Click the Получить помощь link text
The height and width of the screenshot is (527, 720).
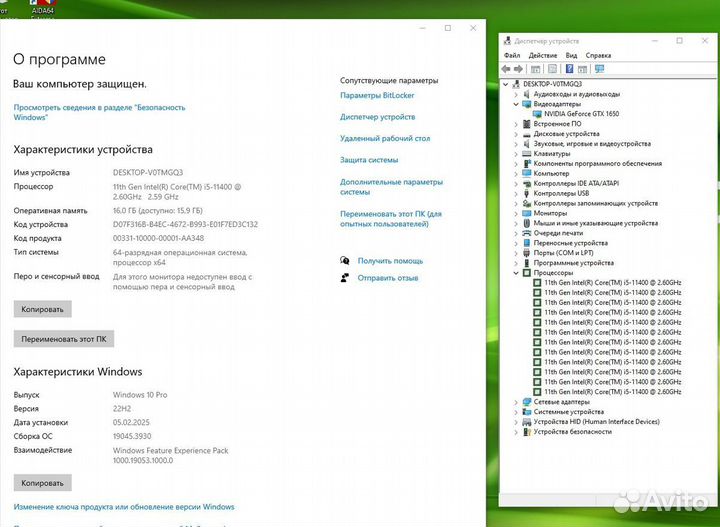pyautogui.click(x=390, y=261)
